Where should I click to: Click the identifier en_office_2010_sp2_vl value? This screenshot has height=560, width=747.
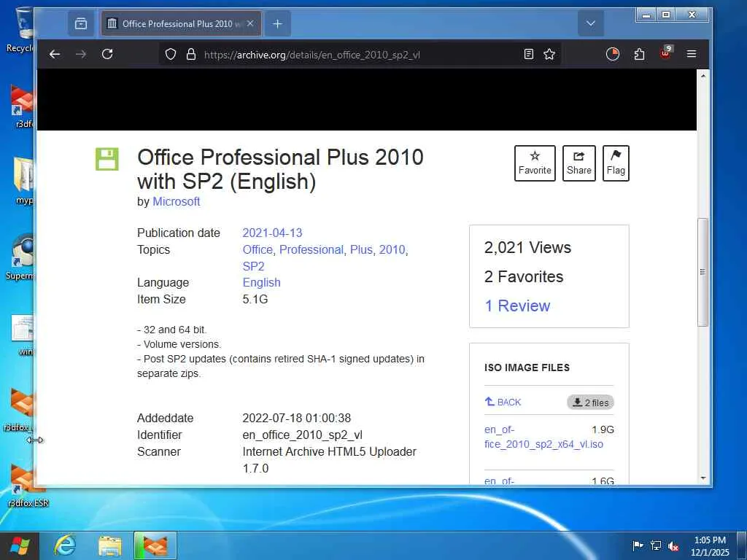click(303, 435)
